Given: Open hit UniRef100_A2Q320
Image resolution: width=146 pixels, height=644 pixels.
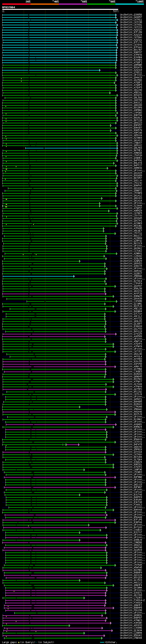Looking at the screenshot, I should click(x=131, y=30).
